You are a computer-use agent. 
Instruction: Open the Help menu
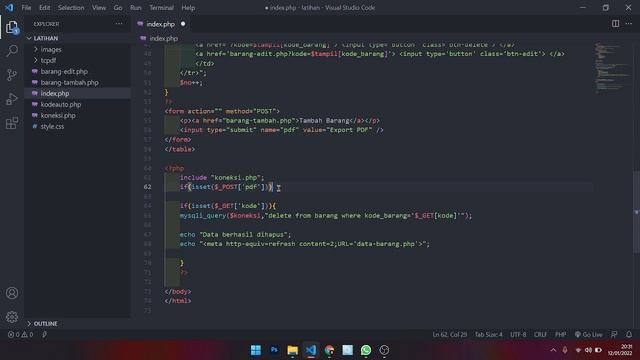click(x=188, y=7)
